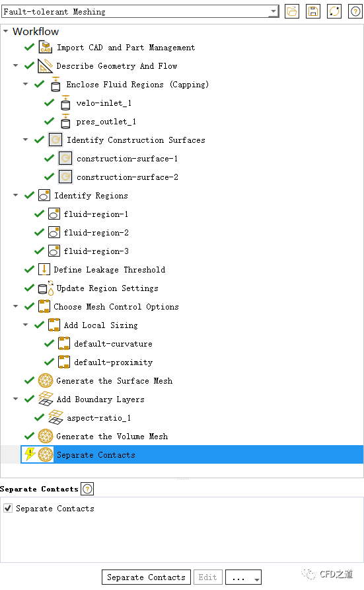
Task: Collapse the Add Boundary Layers node
Action: 15,399
